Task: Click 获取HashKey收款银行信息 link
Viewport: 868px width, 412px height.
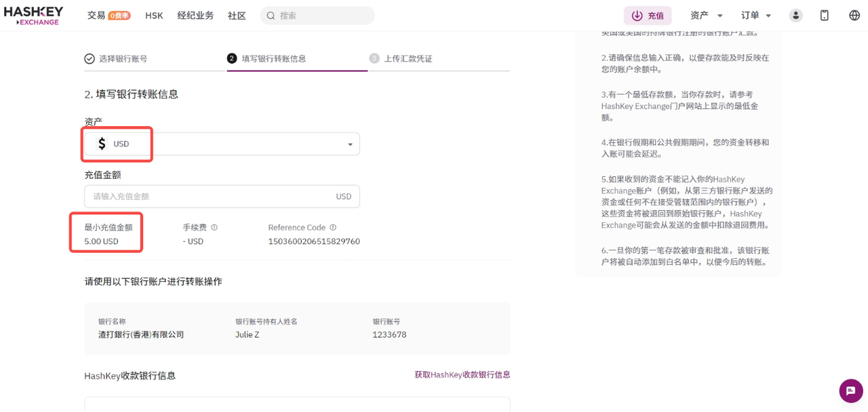Action: pyautogui.click(x=462, y=375)
